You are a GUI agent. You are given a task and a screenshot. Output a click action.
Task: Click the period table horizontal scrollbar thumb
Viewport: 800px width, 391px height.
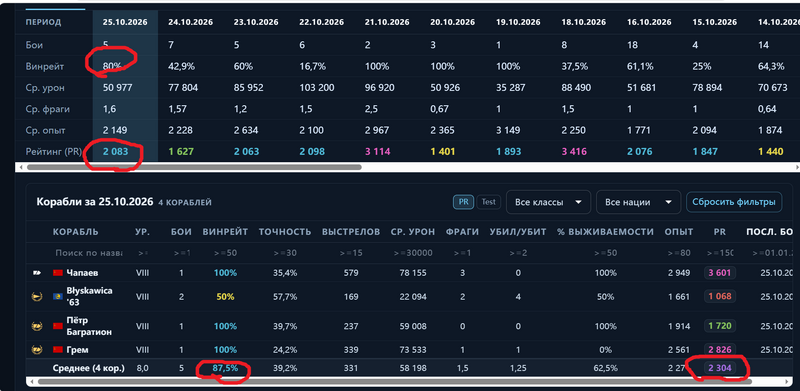[194, 167]
